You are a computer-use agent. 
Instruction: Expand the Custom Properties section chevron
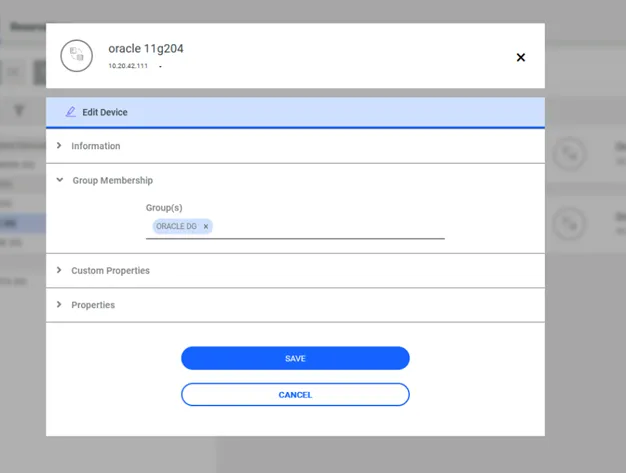(x=59, y=270)
